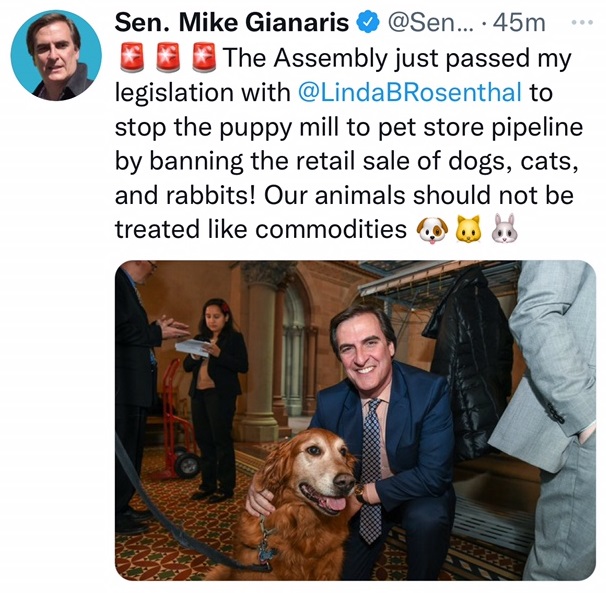Click the phrase 'The Assembly just passed my'

coord(398,58)
